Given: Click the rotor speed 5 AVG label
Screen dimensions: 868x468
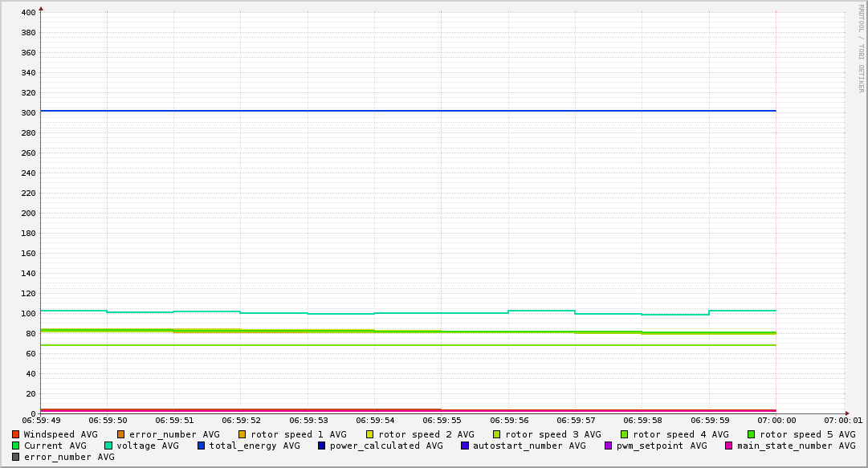Looking at the screenshot, I should tap(808, 434).
